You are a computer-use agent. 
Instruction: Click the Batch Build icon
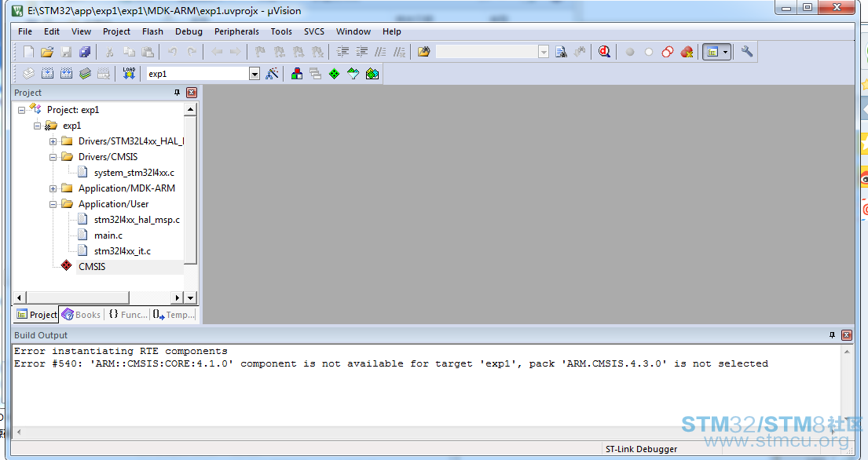pos(85,74)
